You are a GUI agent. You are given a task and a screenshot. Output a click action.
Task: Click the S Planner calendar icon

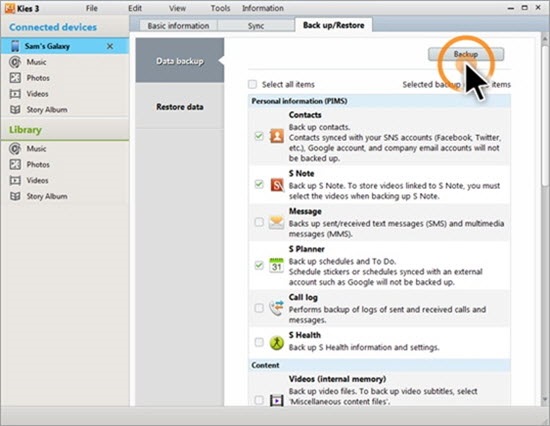[276, 265]
